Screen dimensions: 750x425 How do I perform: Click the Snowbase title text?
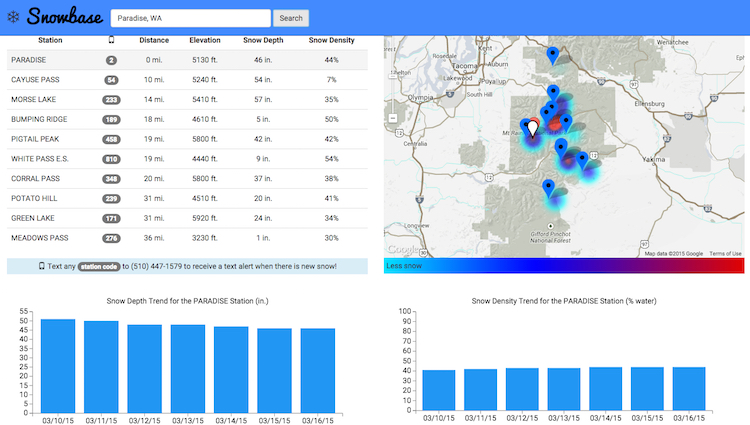coord(64,18)
